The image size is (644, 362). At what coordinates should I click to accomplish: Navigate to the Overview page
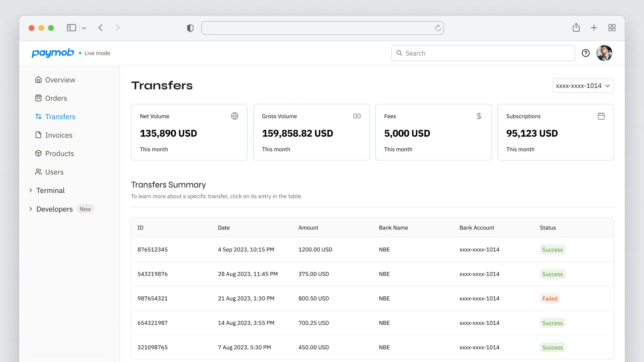[x=60, y=80]
